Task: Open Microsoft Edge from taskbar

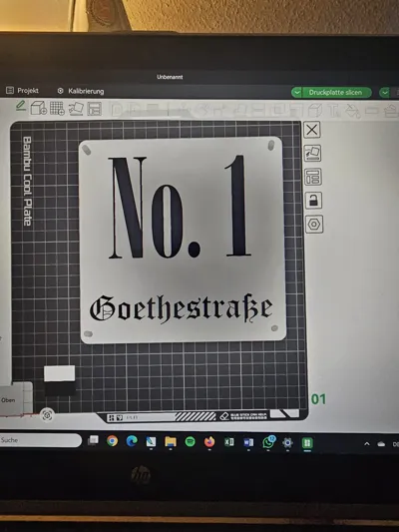Action: pyautogui.click(x=132, y=441)
